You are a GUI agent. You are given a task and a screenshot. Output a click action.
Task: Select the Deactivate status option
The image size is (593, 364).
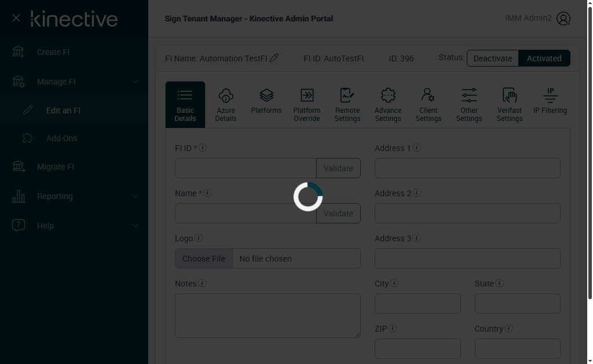click(492, 58)
